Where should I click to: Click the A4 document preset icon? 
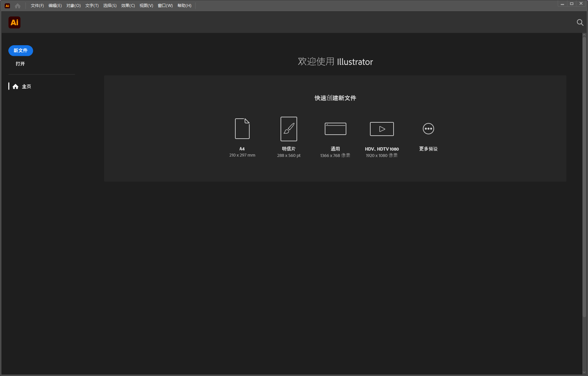(242, 129)
